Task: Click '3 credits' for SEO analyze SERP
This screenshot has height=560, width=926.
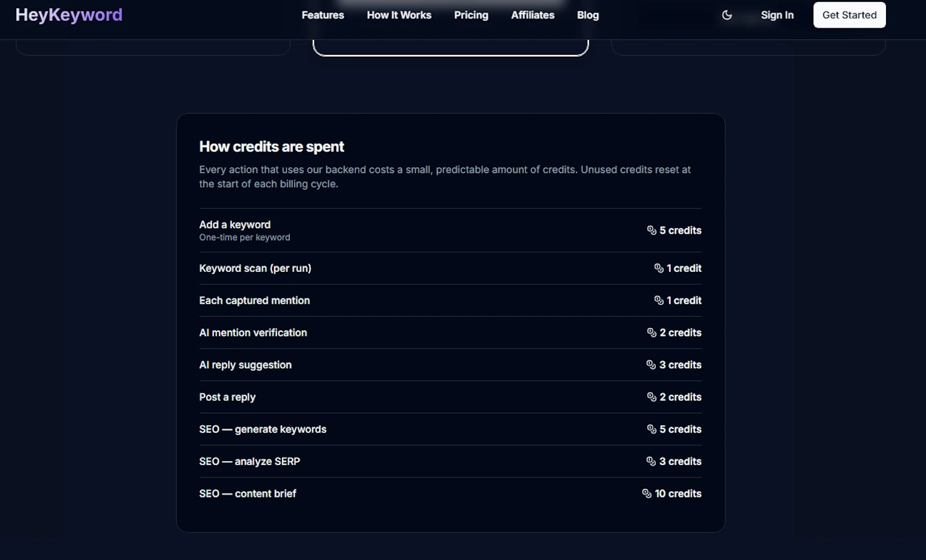Action: (681, 462)
